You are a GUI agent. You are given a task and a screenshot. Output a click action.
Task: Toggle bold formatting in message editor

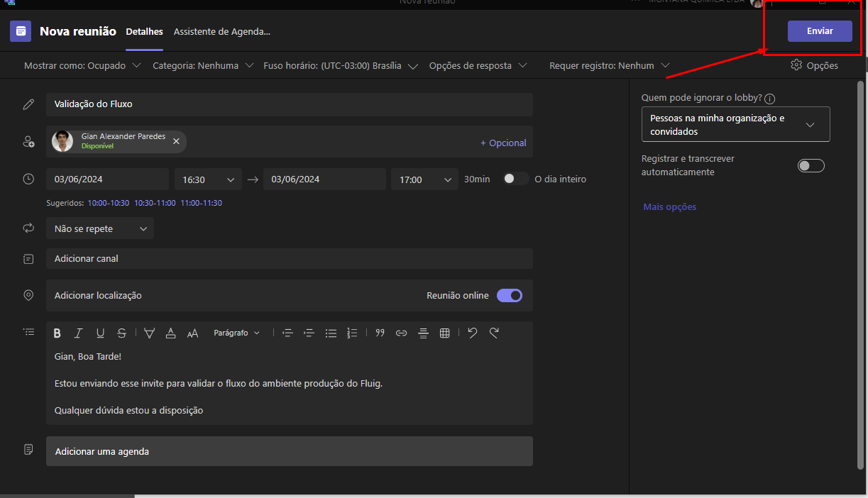coord(57,333)
